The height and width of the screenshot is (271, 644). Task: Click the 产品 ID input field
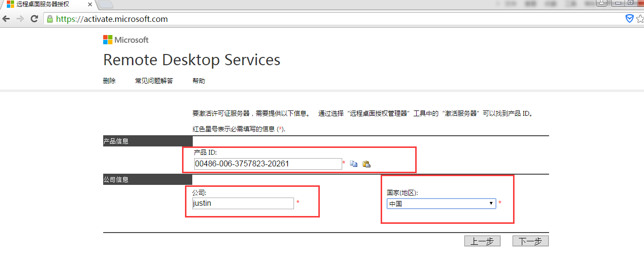268,163
